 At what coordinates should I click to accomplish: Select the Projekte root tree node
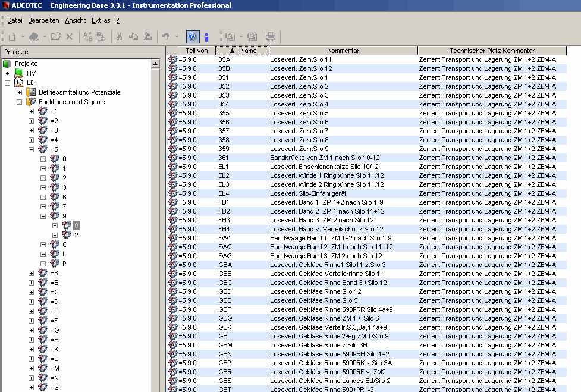(26, 64)
